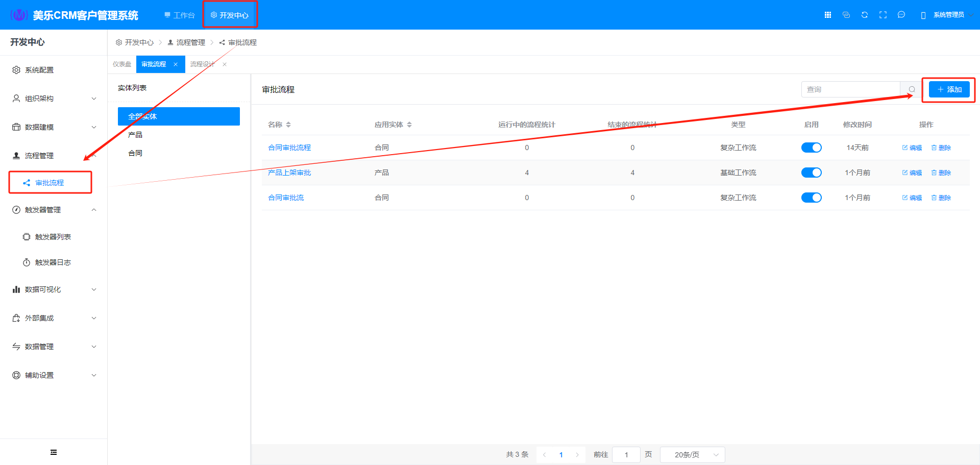Open the message bubble icon in header
Screen dimensions: 980x465
pos(901,15)
